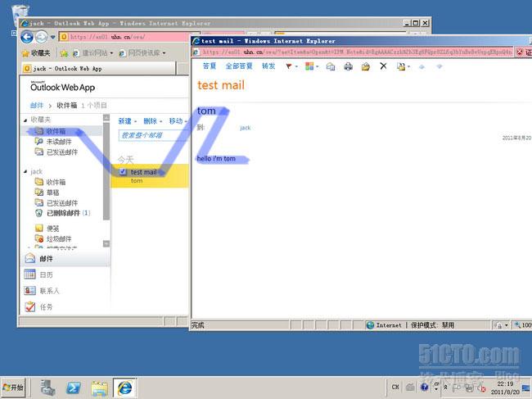Collapse the jack mailbox tree
Image resolution: width=532 pixels, height=399 pixels.
(25, 172)
